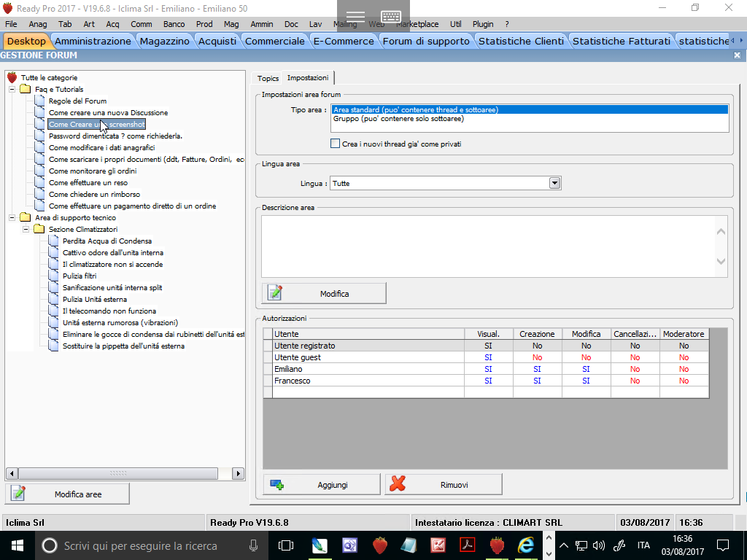Open the hamburger menu icon at the top

355,17
